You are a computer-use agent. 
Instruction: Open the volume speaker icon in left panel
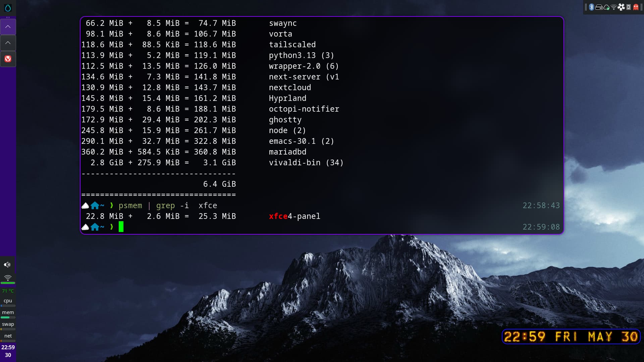coord(7,265)
